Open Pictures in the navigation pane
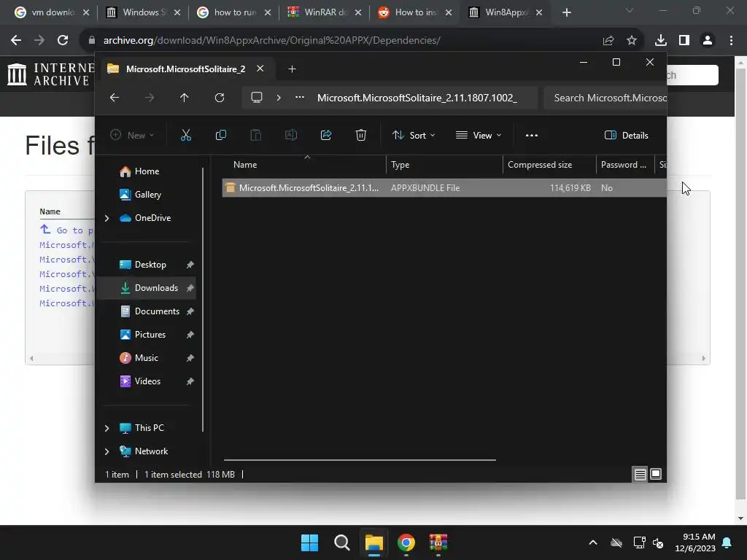This screenshot has width=747, height=560. click(150, 335)
